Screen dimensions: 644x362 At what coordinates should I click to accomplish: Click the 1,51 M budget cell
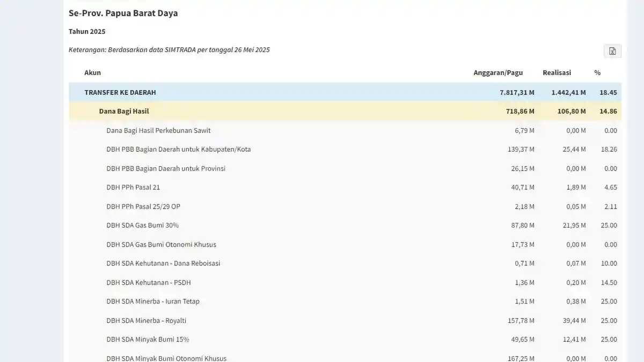click(x=524, y=301)
